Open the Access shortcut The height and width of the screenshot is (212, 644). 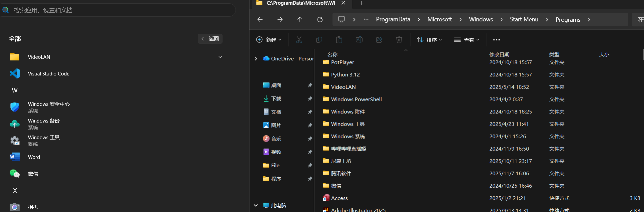coord(339,198)
